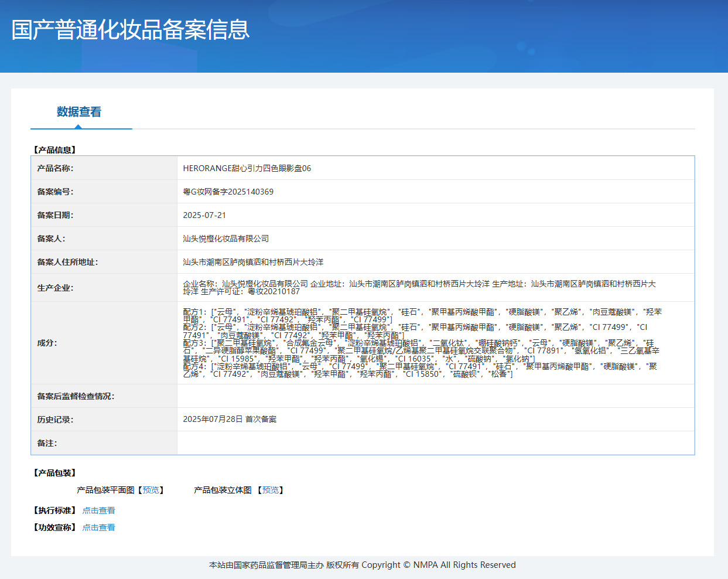Click the 备注 row label

(47, 443)
